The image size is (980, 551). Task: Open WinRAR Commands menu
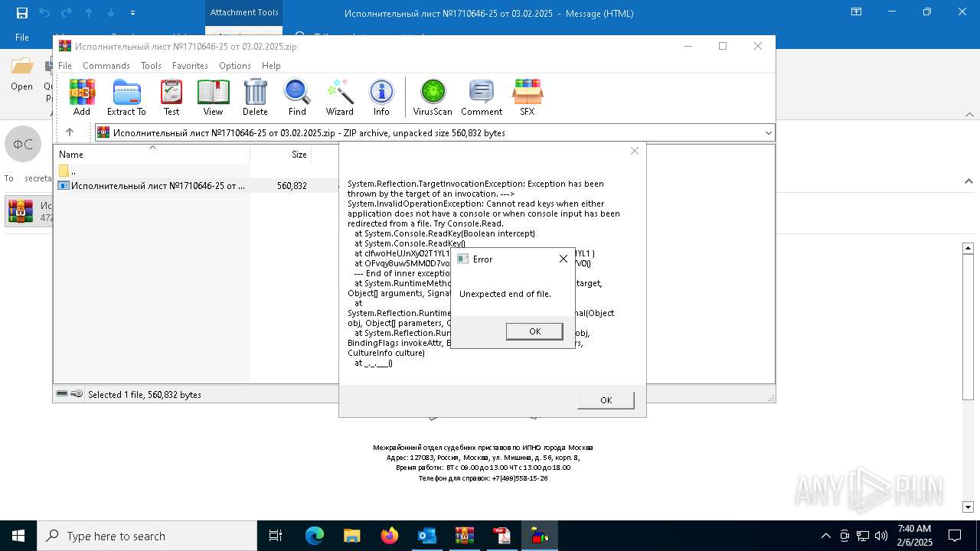[106, 66]
